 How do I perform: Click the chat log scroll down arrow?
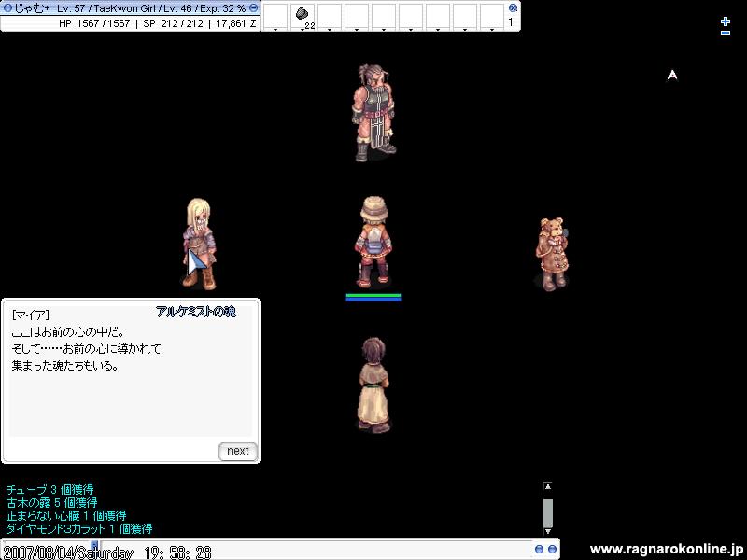pos(548,531)
